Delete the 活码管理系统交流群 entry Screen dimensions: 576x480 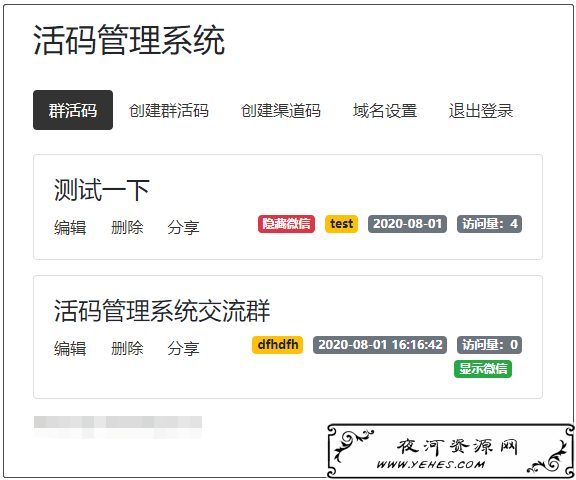pos(127,348)
